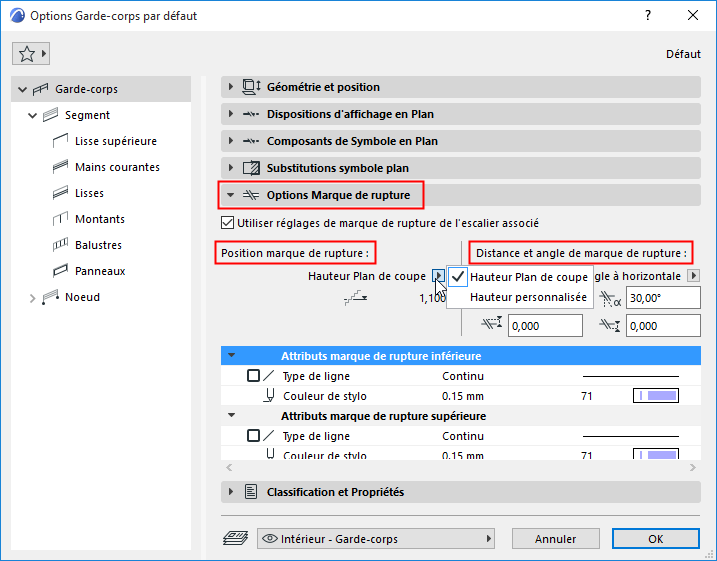Select the Panneaux tree item
The width and height of the screenshot is (717, 561).
99,271
